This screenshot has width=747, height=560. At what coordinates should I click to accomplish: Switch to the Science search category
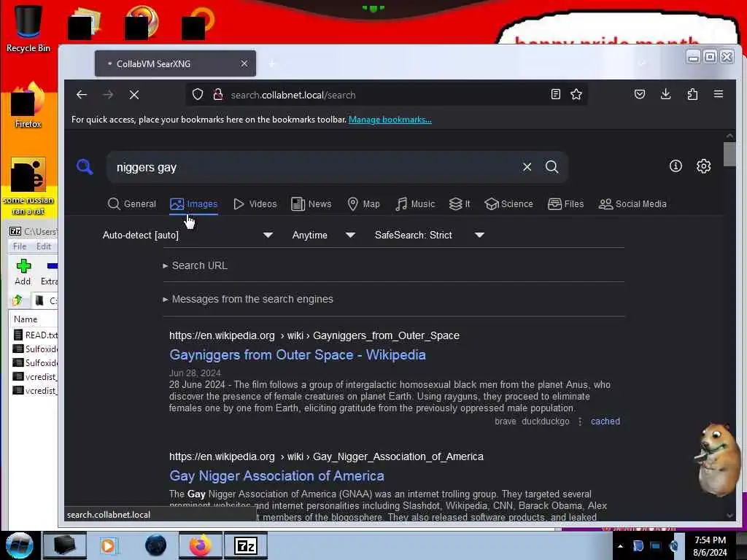coord(508,204)
